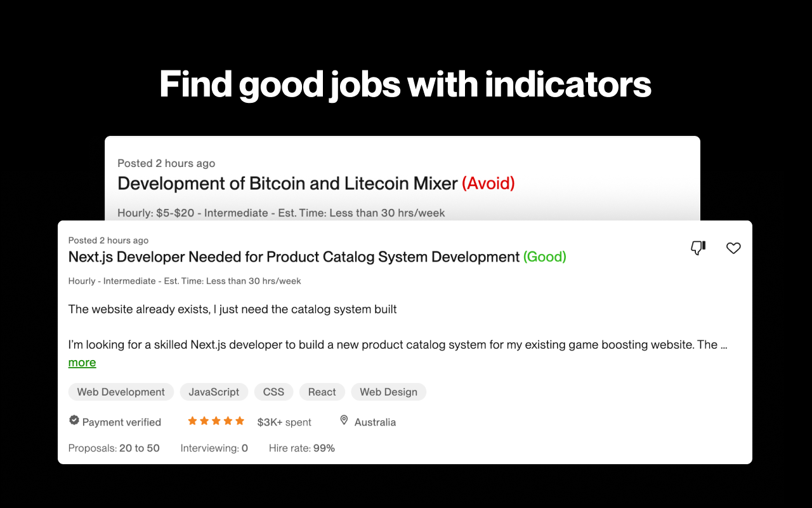
Task: Expand the description via the more link
Action: click(x=82, y=362)
